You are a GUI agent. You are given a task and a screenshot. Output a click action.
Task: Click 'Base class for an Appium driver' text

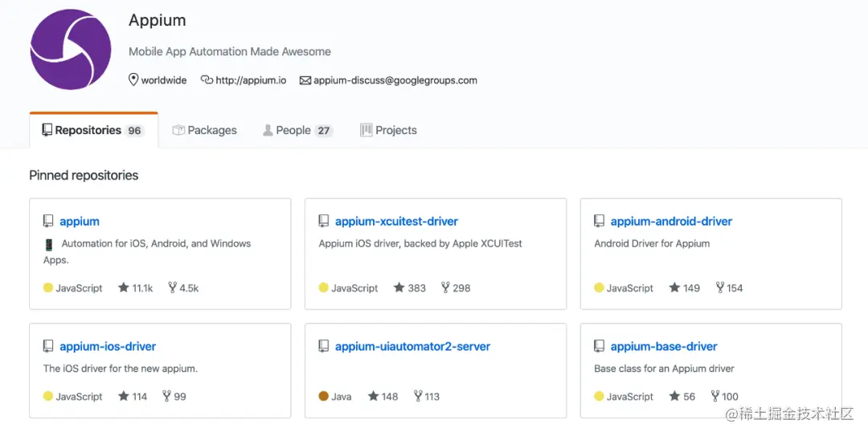pos(665,369)
